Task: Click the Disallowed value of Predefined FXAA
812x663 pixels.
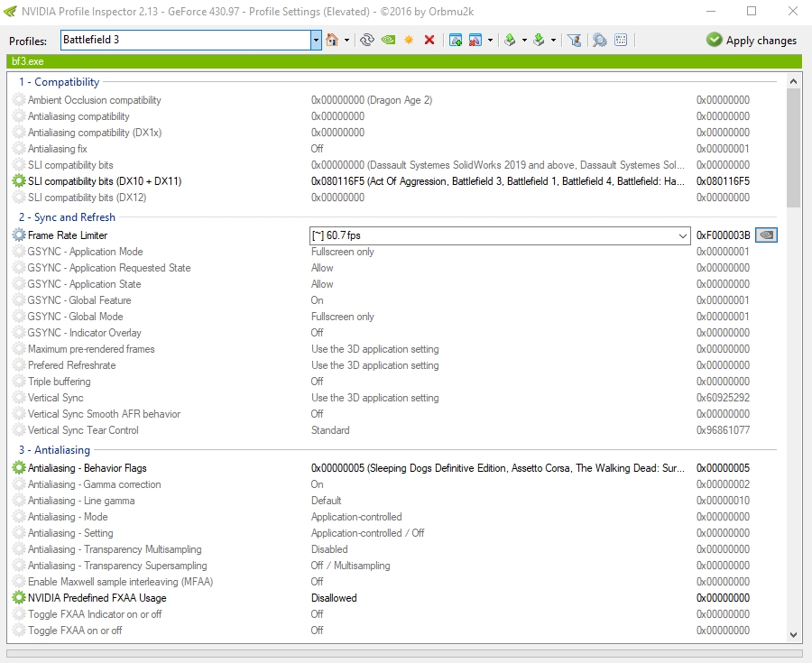Action: (334, 598)
